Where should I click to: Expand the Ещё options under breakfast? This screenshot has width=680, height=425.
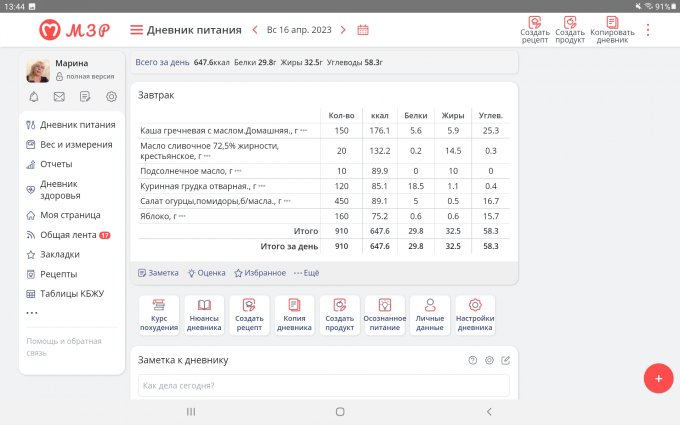tap(306, 272)
